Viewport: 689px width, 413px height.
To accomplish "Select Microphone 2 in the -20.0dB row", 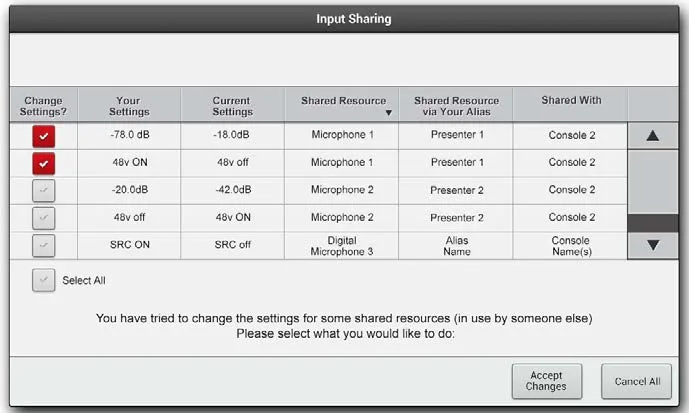I will (342, 190).
